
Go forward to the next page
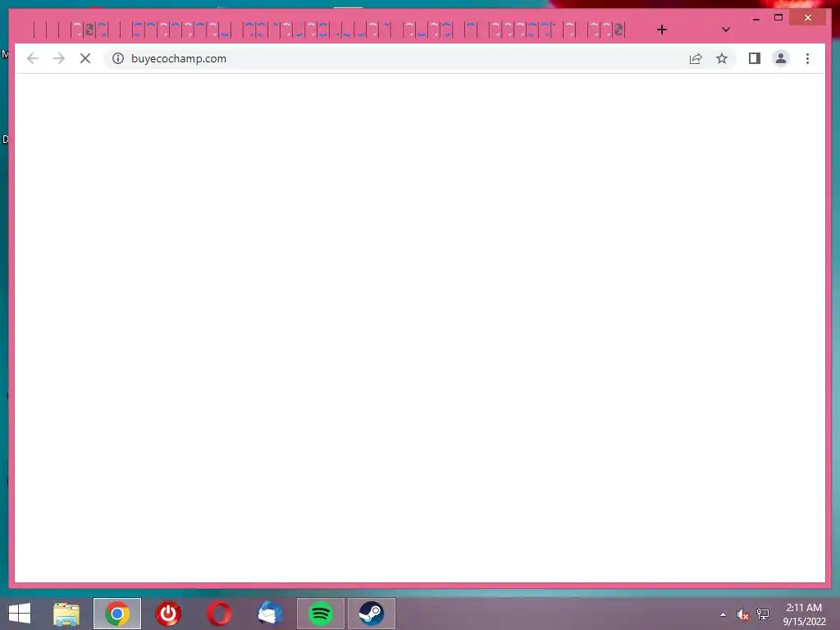[59, 58]
